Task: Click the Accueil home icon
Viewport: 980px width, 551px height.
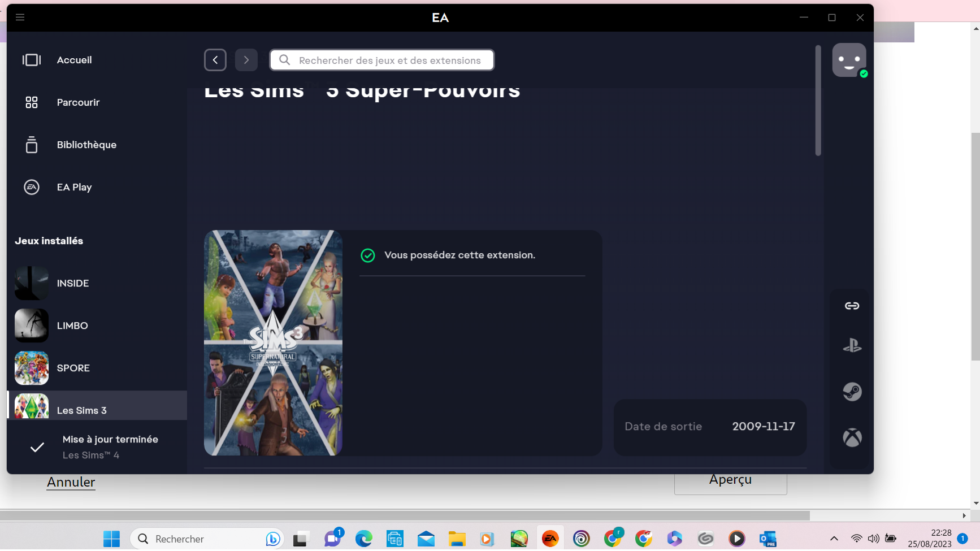Action: [32, 60]
